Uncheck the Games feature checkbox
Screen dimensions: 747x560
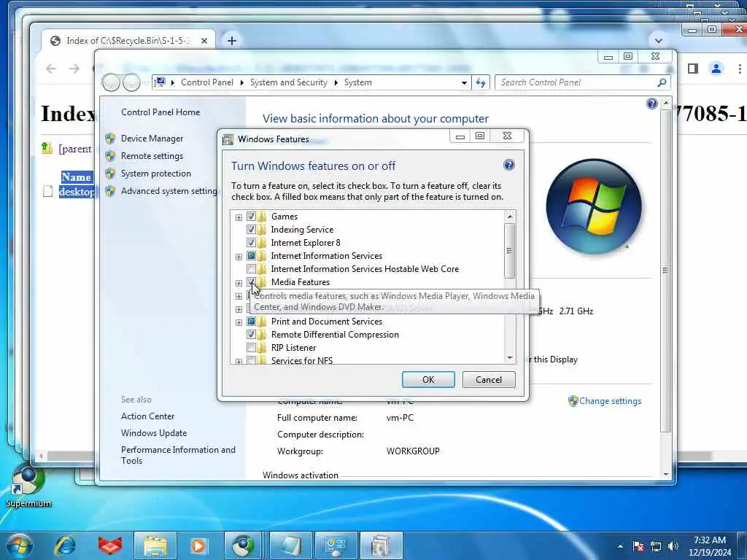coord(251,216)
